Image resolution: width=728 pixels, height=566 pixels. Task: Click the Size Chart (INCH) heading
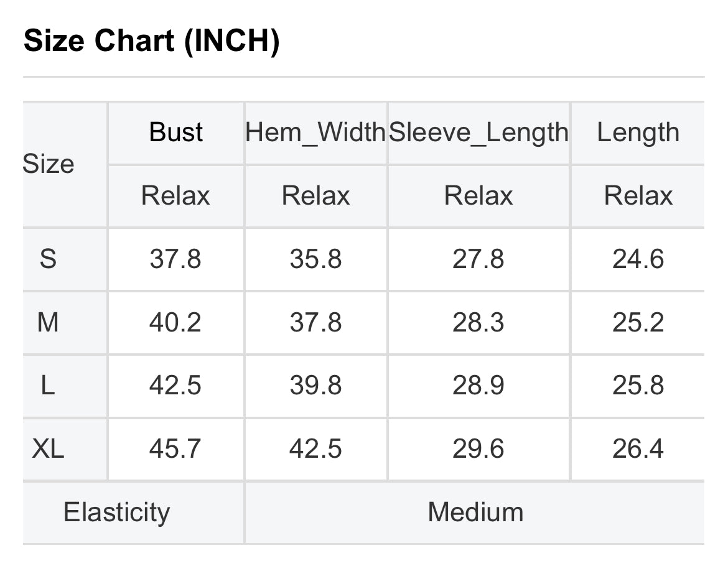pos(152,40)
